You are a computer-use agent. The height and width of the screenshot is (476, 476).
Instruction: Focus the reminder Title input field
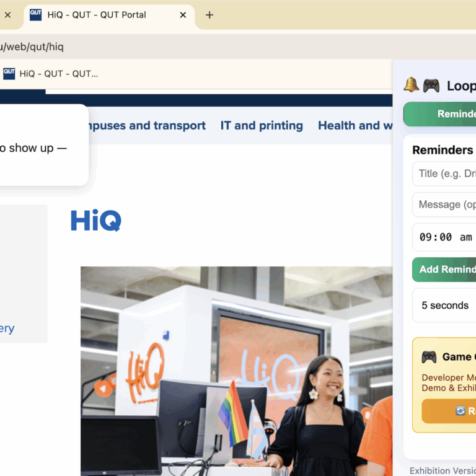click(445, 174)
